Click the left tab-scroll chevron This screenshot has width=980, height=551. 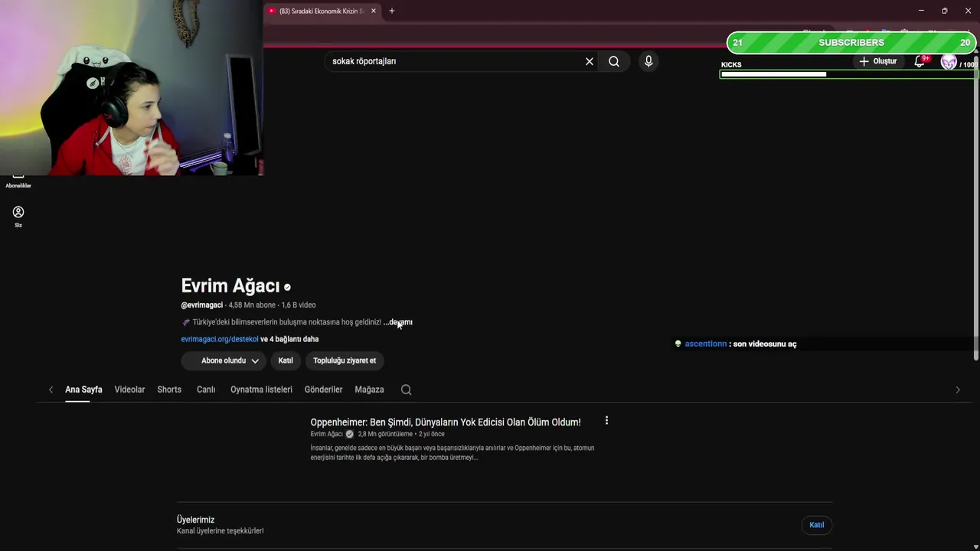[51, 390]
